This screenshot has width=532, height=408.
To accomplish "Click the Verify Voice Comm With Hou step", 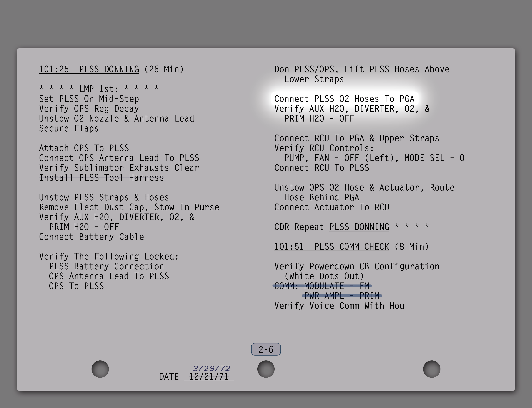I will pos(339,306).
